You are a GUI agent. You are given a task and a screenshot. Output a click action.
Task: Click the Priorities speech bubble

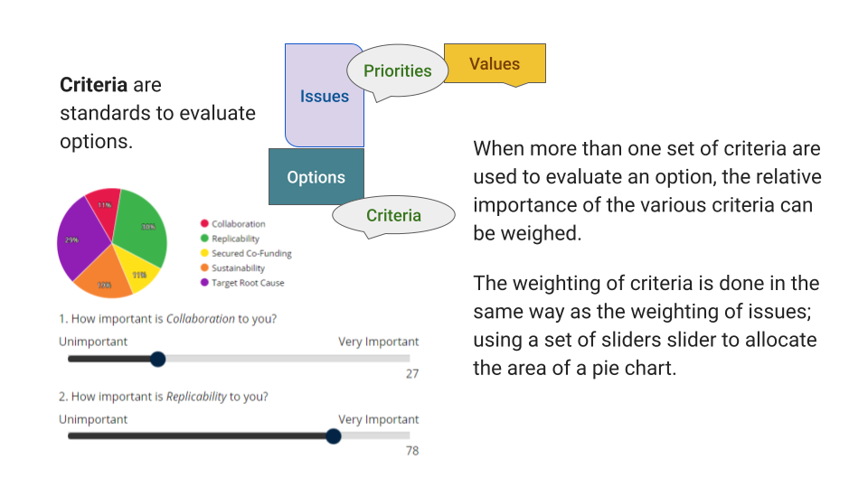pos(398,71)
